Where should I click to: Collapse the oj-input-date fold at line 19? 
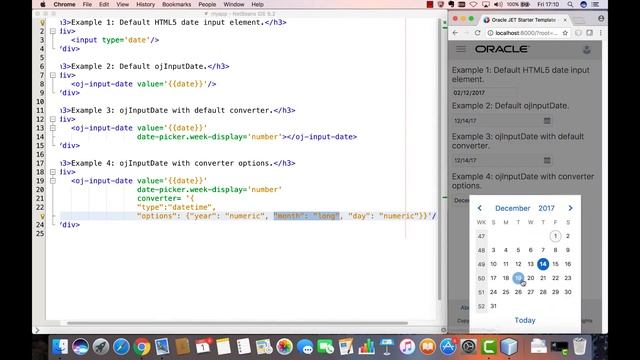pyautogui.click(x=53, y=180)
